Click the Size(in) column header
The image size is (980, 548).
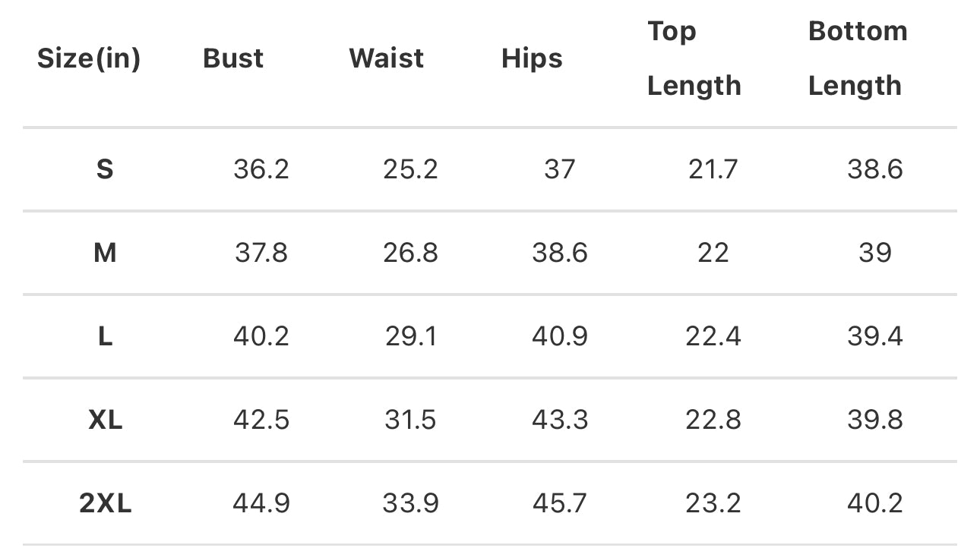click(x=89, y=58)
